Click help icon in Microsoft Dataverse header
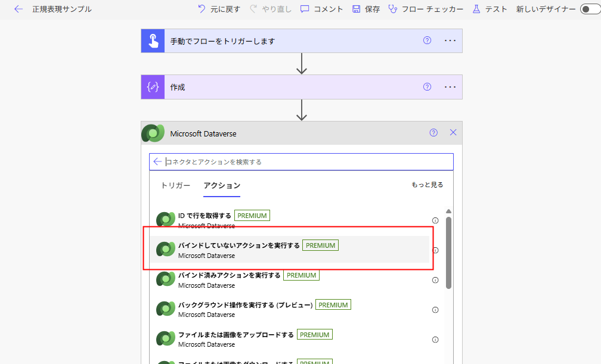The width and height of the screenshot is (601, 364). click(x=433, y=133)
